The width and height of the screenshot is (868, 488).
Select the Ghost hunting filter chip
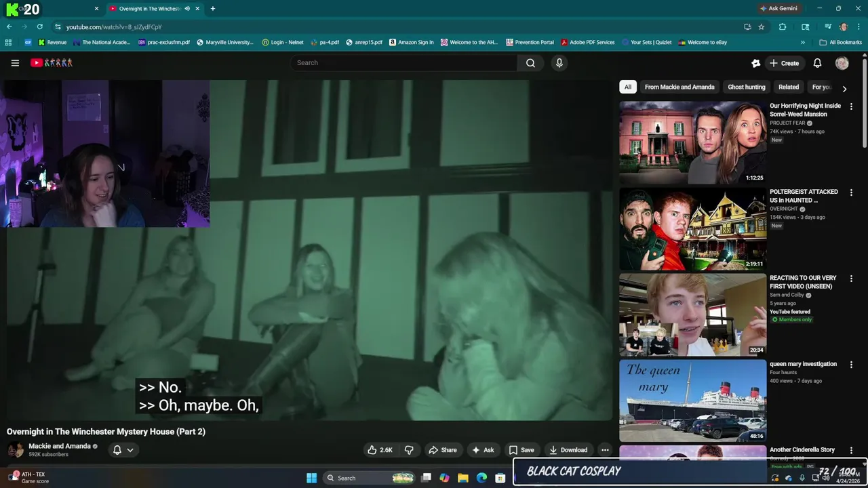click(746, 87)
